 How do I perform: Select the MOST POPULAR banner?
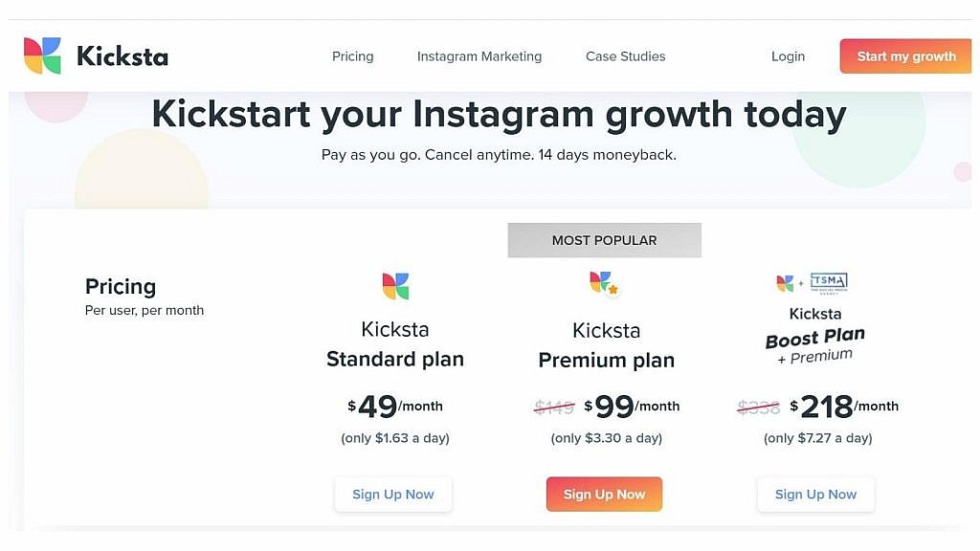pyautogui.click(x=605, y=240)
